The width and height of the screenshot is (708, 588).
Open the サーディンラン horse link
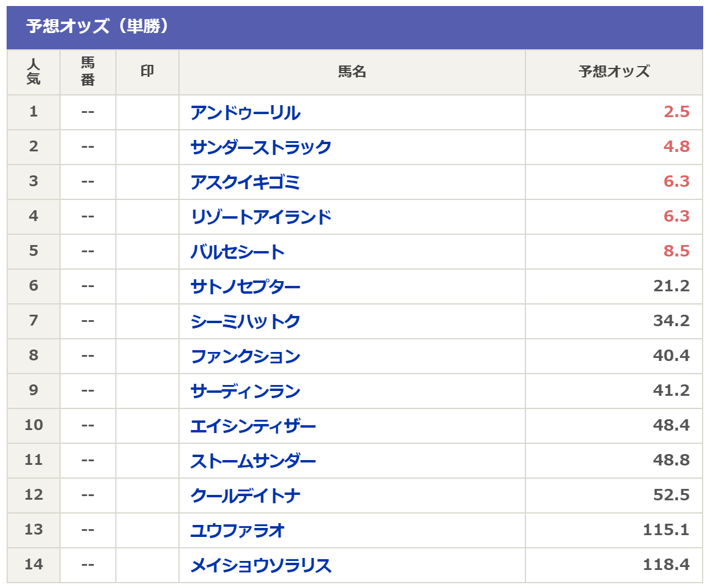245,391
